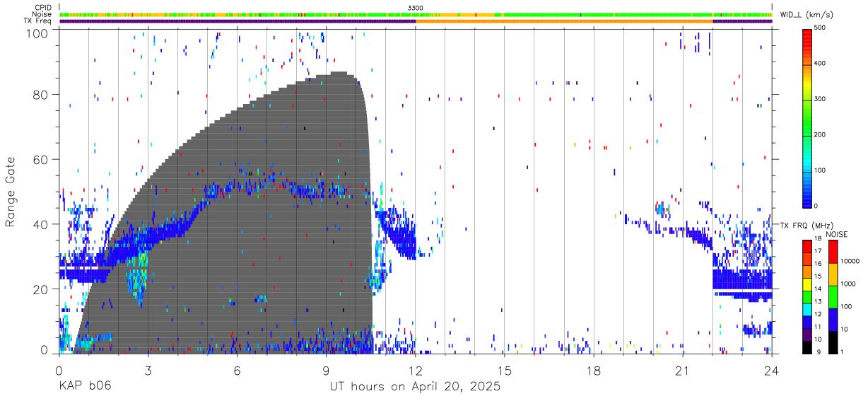The image size is (868, 401).
Task: Click the 500 tick on width colorbar
Action: pos(821,28)
